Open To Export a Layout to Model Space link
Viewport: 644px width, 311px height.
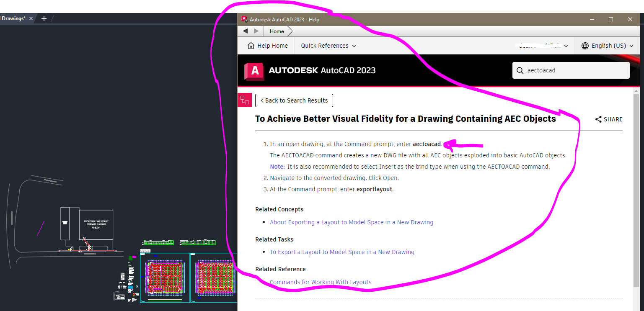tap(342, 252)
